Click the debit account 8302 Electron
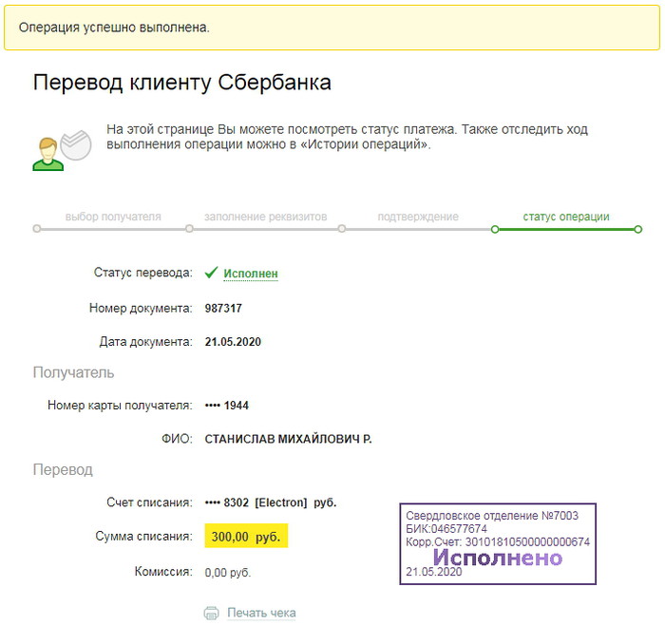The height and width of the screenshot is (644, 665). coord(271,502)
